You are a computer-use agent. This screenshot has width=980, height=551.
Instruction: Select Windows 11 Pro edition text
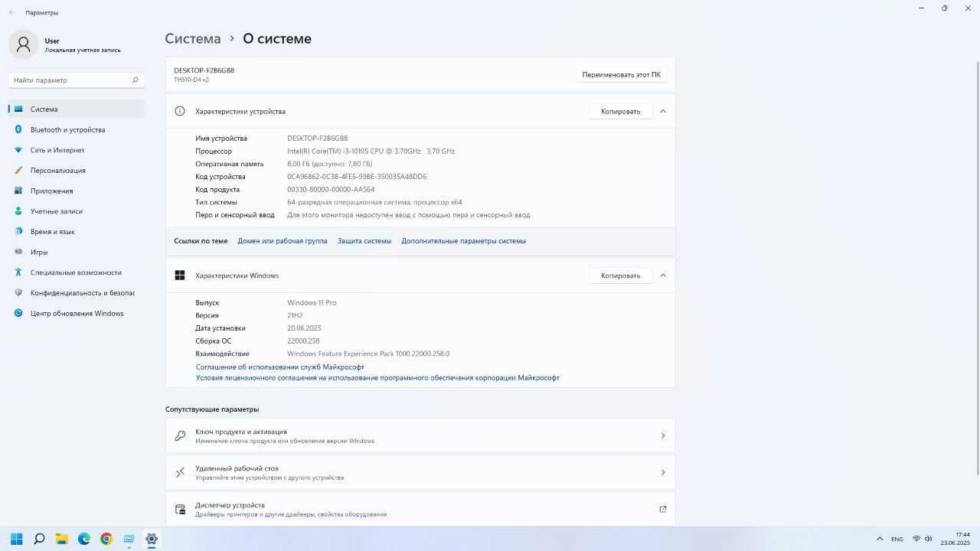pyautogui.click(x=312, y=303)
